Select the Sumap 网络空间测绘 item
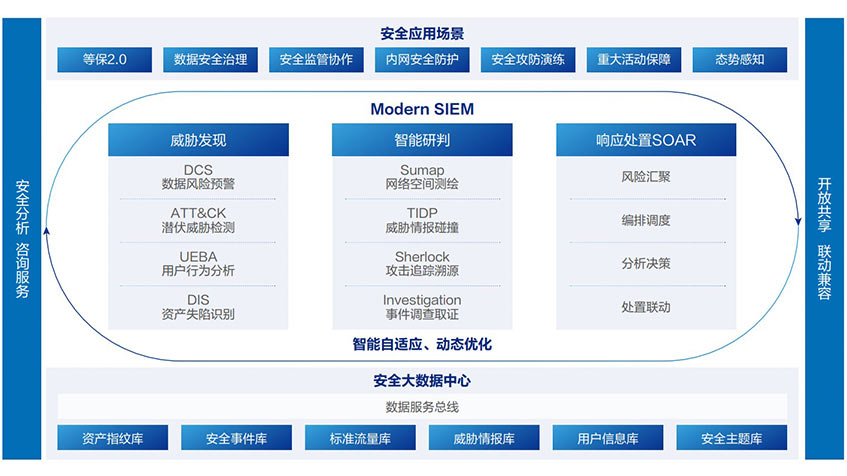The image size is (847, 476). pyautogui.click(x=422, y=177)
